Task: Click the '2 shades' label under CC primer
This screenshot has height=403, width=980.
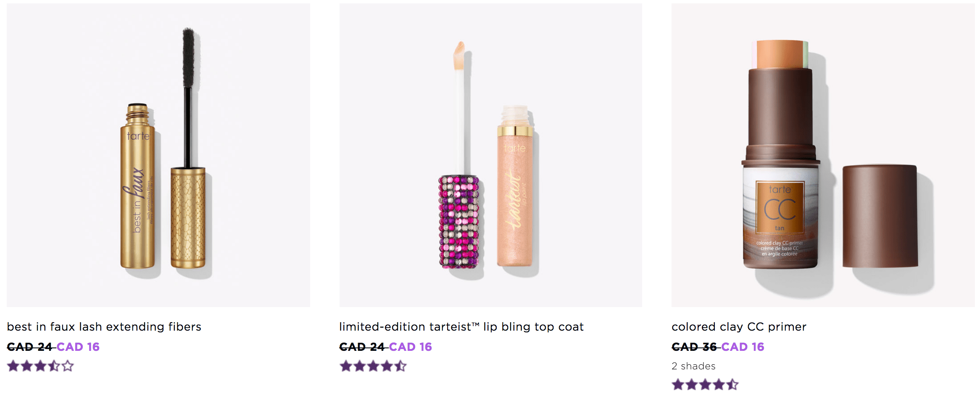Action: coord(693,366)
